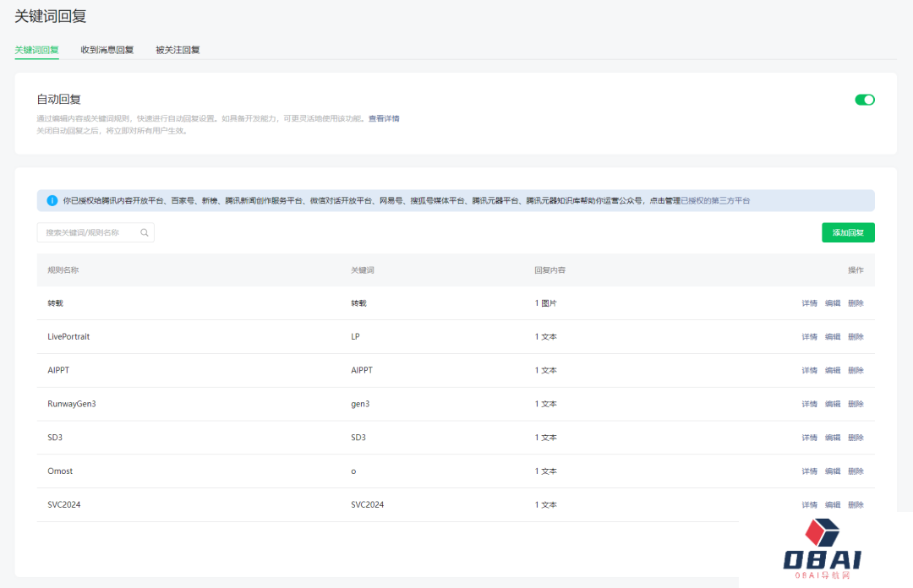
Task: Switch to the 收到消息回复 tab
Action: [x=107, y=50]
